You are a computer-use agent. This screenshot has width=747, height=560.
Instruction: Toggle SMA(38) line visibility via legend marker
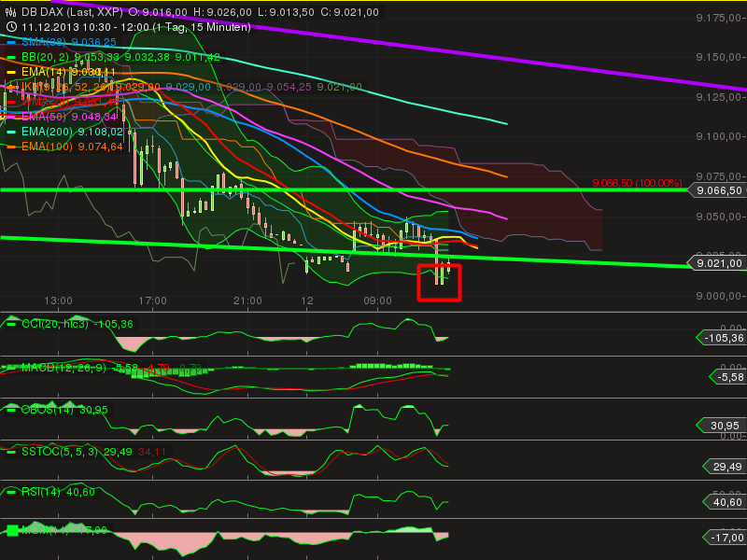[x=9, y=41]
